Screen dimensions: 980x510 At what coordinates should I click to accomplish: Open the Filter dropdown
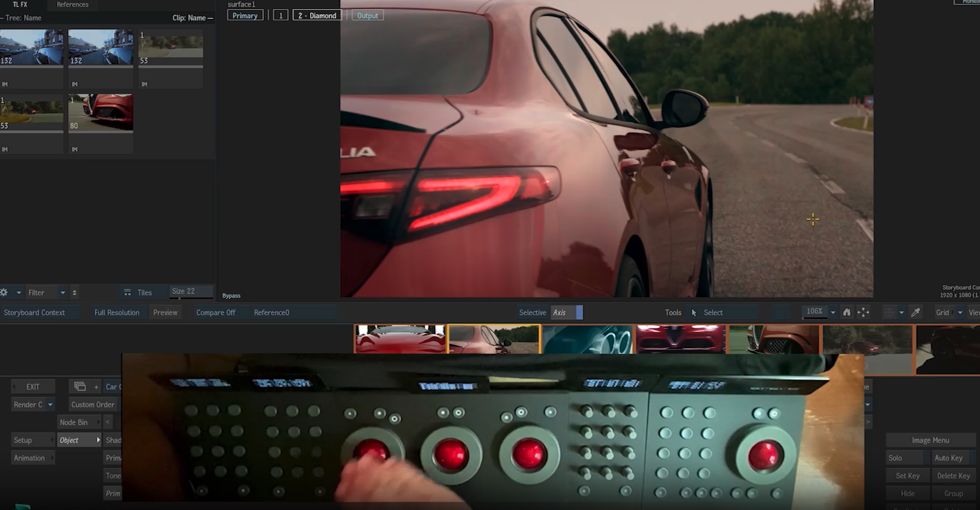click(x=62, y=292)
